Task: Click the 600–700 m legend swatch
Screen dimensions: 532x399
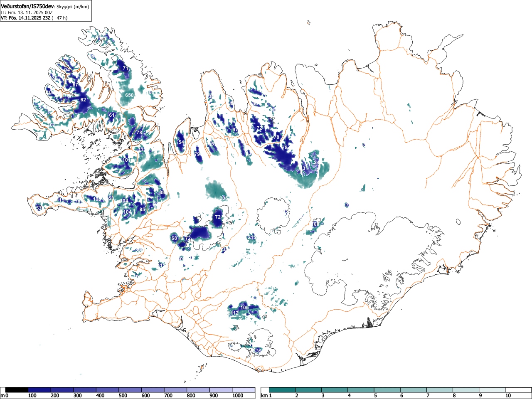Action: 153,390
